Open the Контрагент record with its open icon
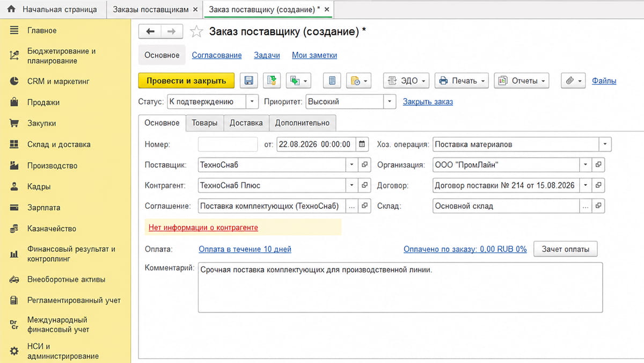 tap(365, 186)
